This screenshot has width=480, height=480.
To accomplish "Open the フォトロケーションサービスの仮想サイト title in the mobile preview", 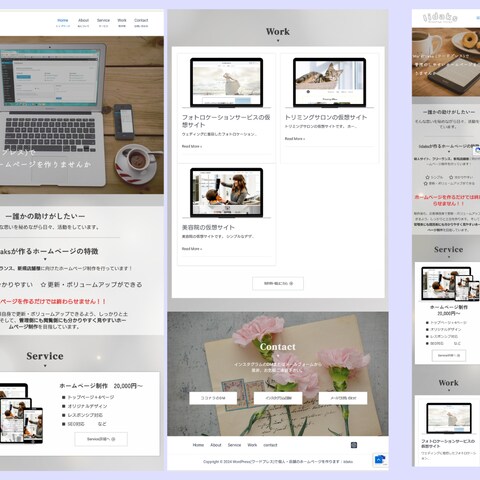I will (x=448, y=443).
